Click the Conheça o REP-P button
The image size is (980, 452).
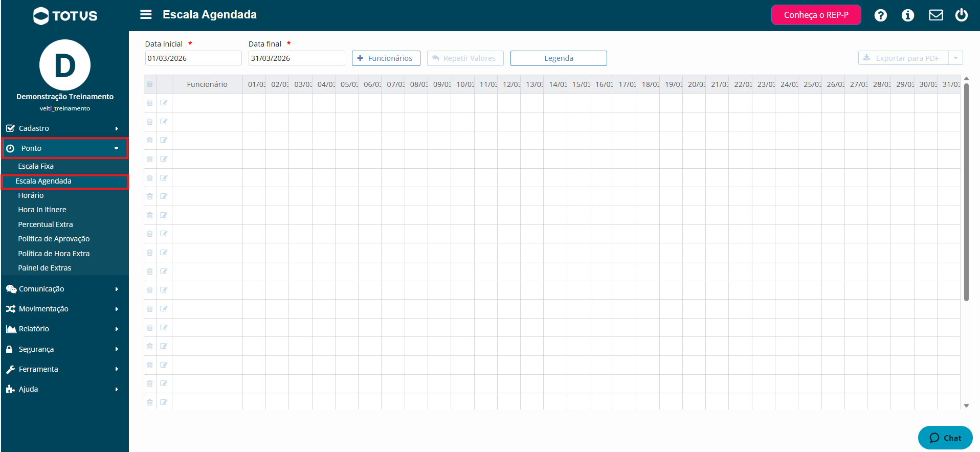click(816, 15)
